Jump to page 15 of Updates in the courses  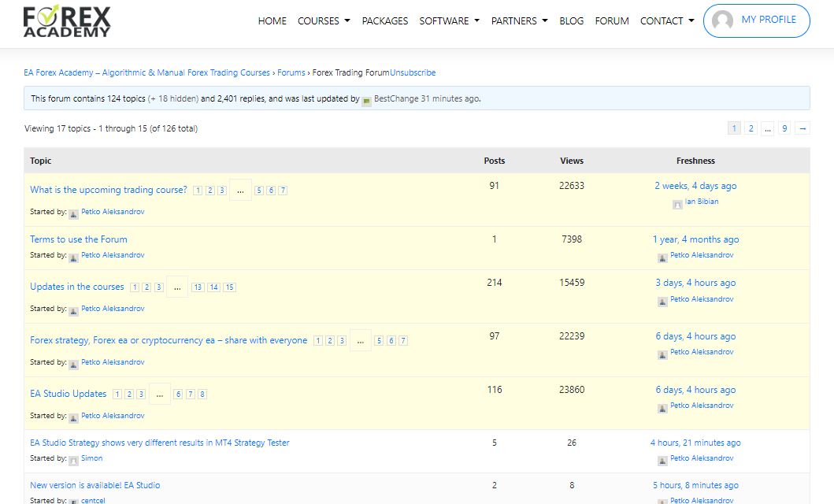[x=229, y=287]
